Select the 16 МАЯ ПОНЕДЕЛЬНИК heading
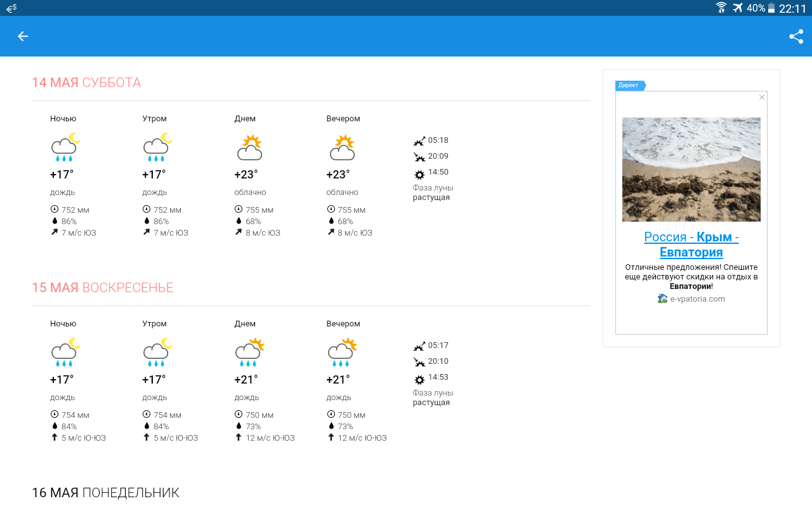 coord(105,493)
